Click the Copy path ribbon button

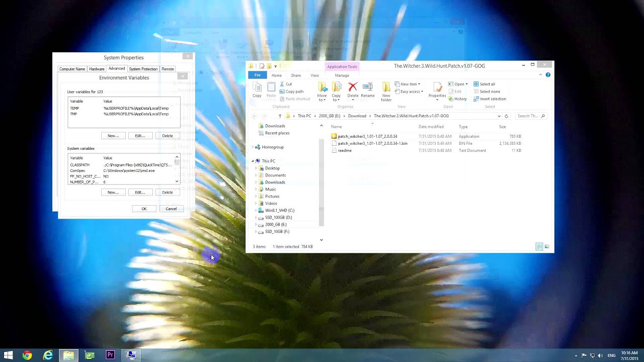(x=291, y=92)
